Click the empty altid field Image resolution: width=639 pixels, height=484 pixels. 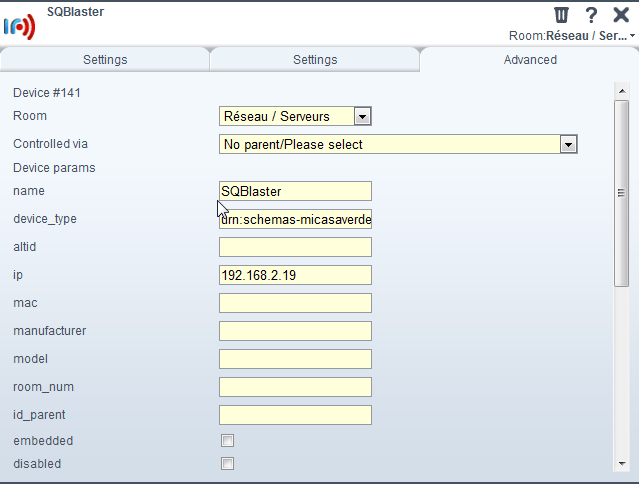(x=295, y=247)
